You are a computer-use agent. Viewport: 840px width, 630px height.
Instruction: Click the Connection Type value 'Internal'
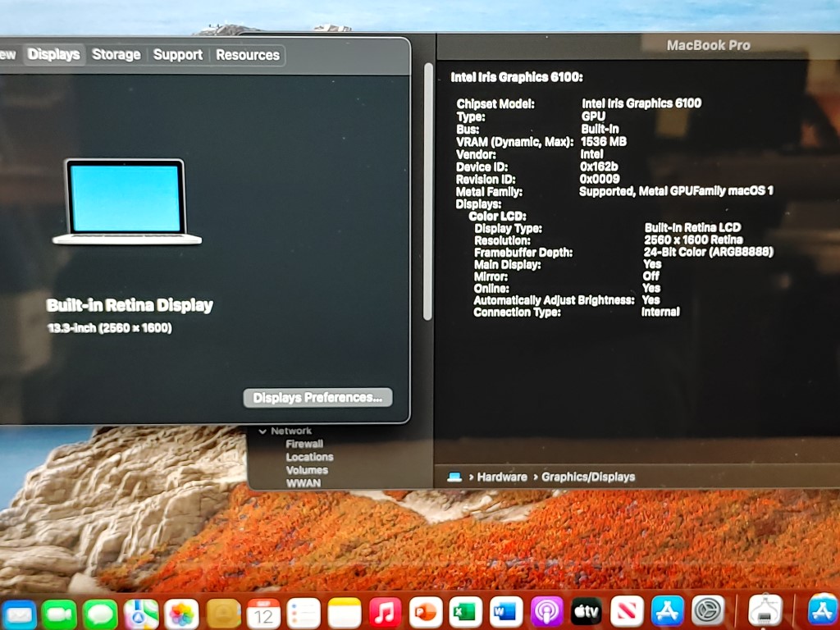tap(660, 312)
